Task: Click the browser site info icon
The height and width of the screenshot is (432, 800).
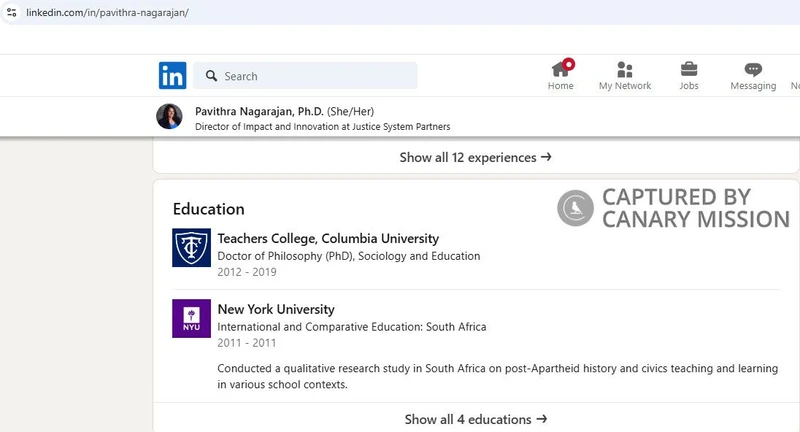Action: tap(11, 12)
